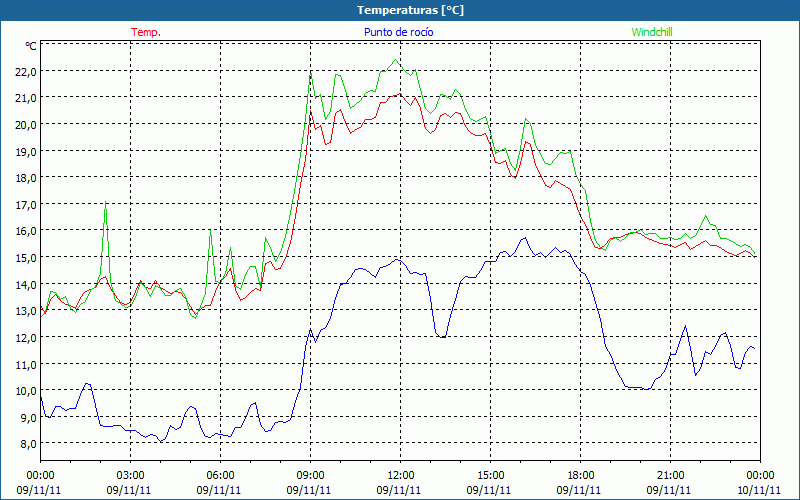Viewport: 800px width, 500px height.
Task: Click the 17,0 y-axis value
Action: 26,205
